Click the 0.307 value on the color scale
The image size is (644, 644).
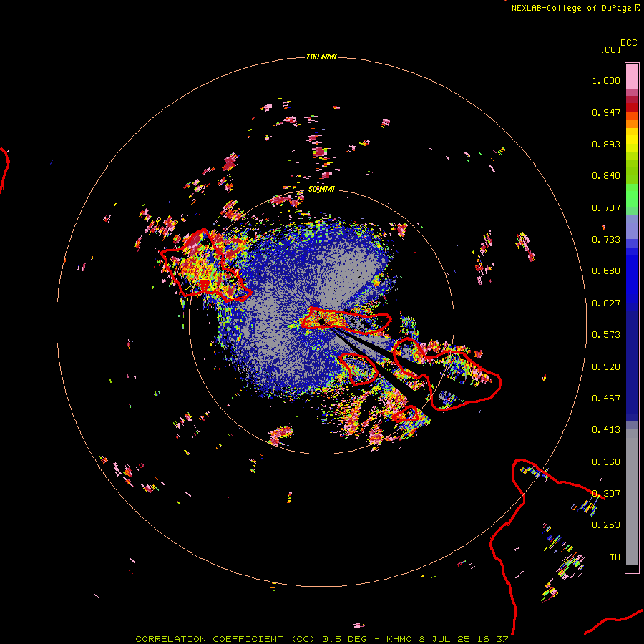(606, 494)
